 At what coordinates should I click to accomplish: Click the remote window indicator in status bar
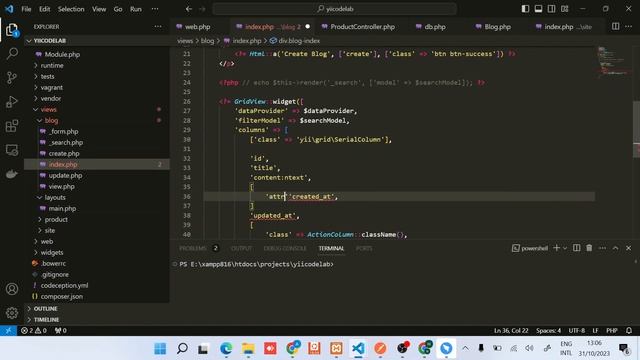[x=8, y=331]
